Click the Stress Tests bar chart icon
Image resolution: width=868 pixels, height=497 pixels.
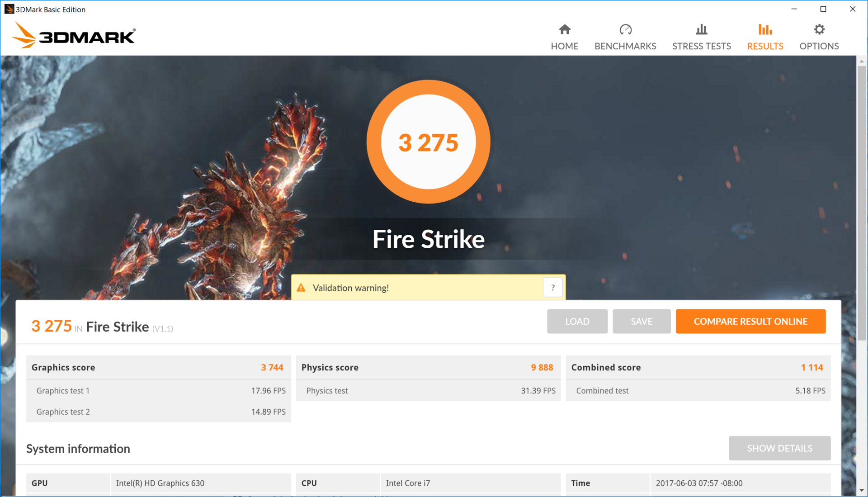tap(701, 29)
